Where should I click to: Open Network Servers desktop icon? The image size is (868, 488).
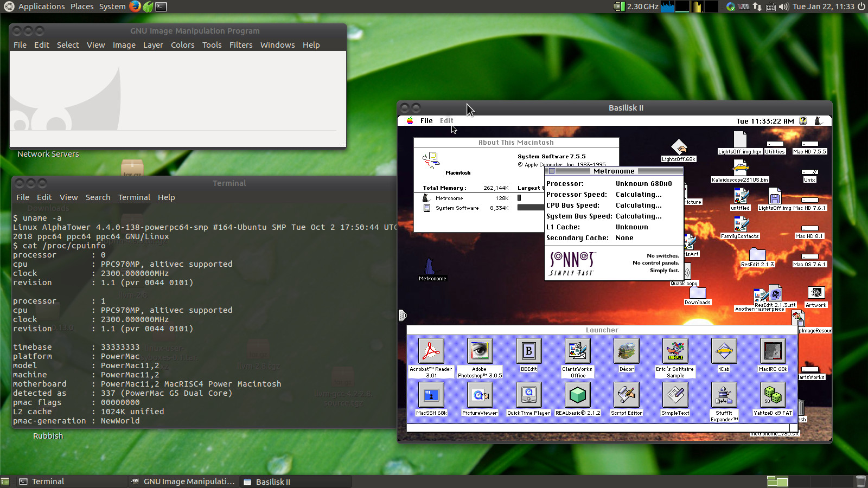[x=48, y=154]
